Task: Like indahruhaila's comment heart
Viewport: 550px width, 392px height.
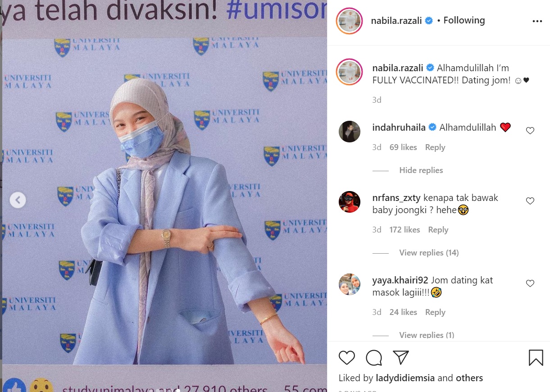Action: tap(530, 131)
